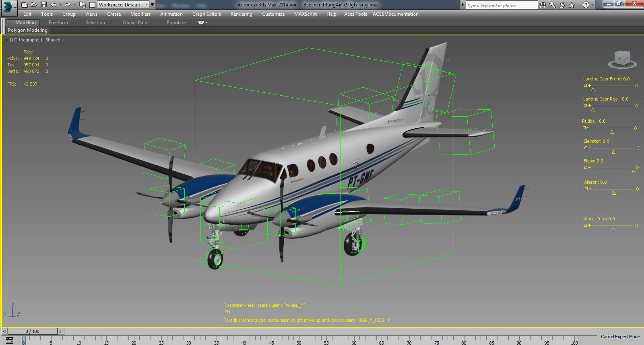The image size is (644, 345).
Task: Click the Orthographic viewport label
Action: pos(27,40)
